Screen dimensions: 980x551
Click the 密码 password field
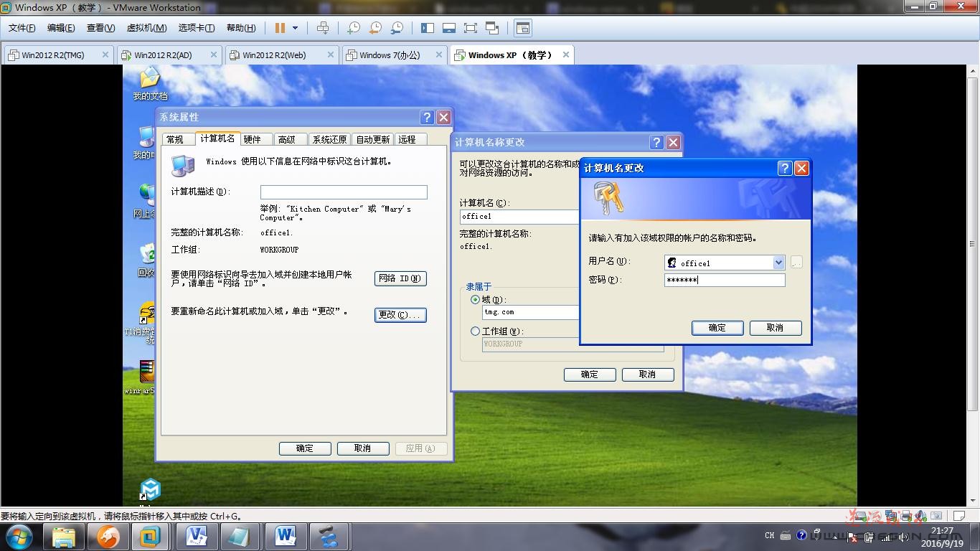(x=725, y=280)
